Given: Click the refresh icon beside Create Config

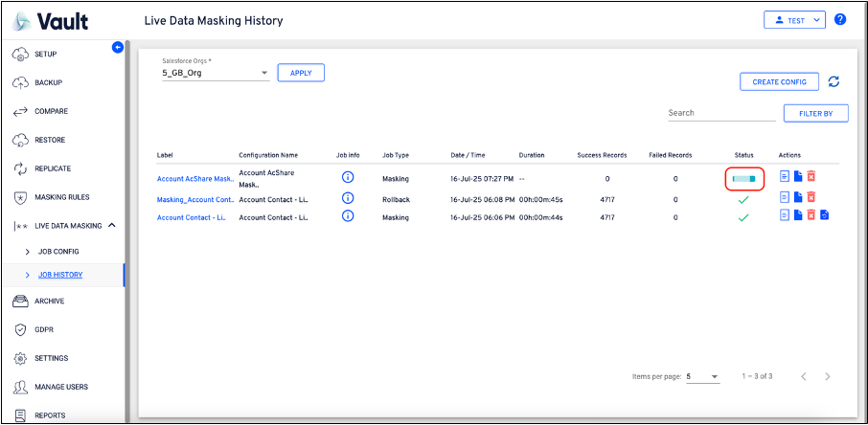Looking at the screenshot, I should (834, 82).
